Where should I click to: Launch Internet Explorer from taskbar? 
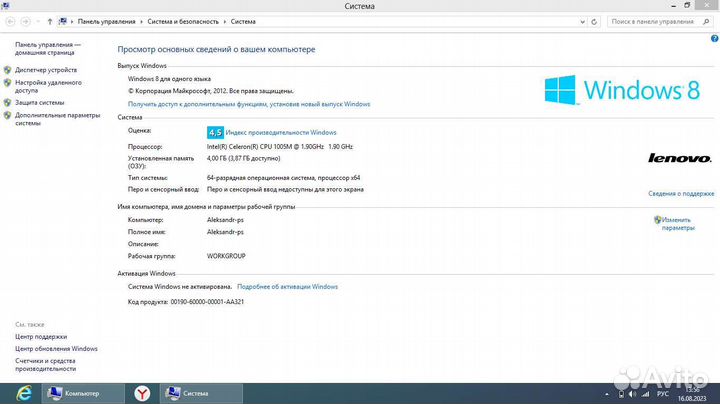point(23,393)
